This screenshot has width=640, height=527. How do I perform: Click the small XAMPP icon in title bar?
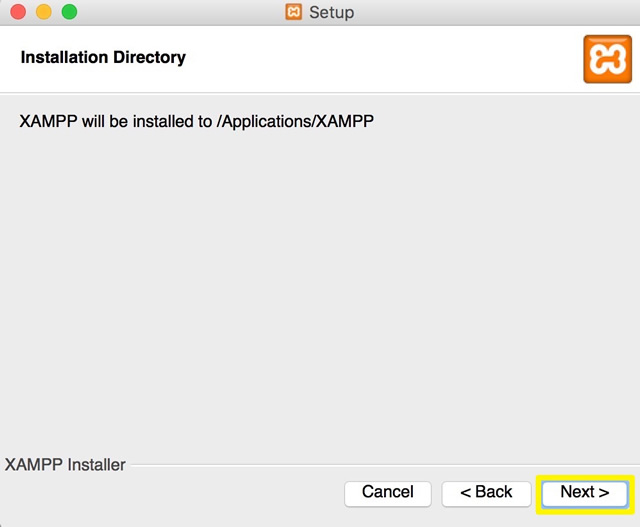tap(293, 12)
